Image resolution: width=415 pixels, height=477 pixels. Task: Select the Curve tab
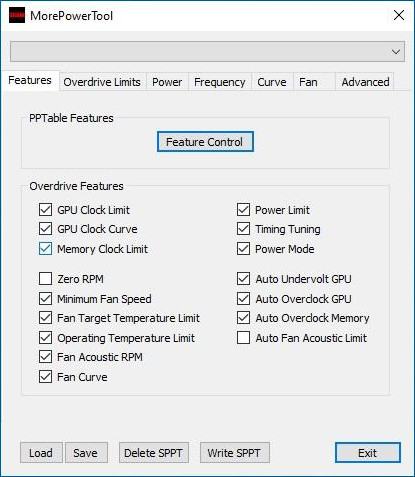click(272, 82)
